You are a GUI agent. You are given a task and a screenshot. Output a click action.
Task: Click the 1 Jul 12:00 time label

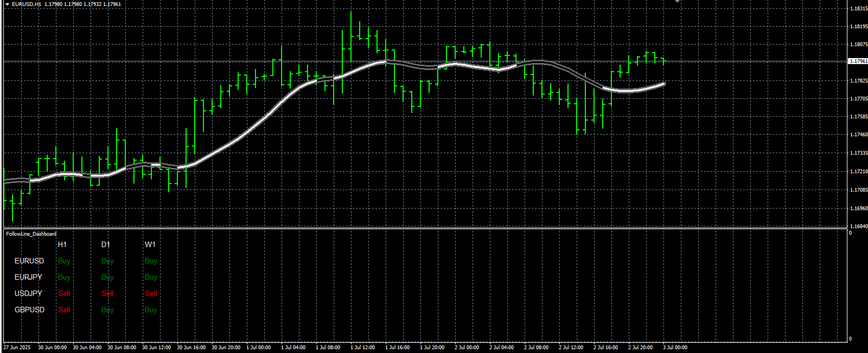point(363,348)
